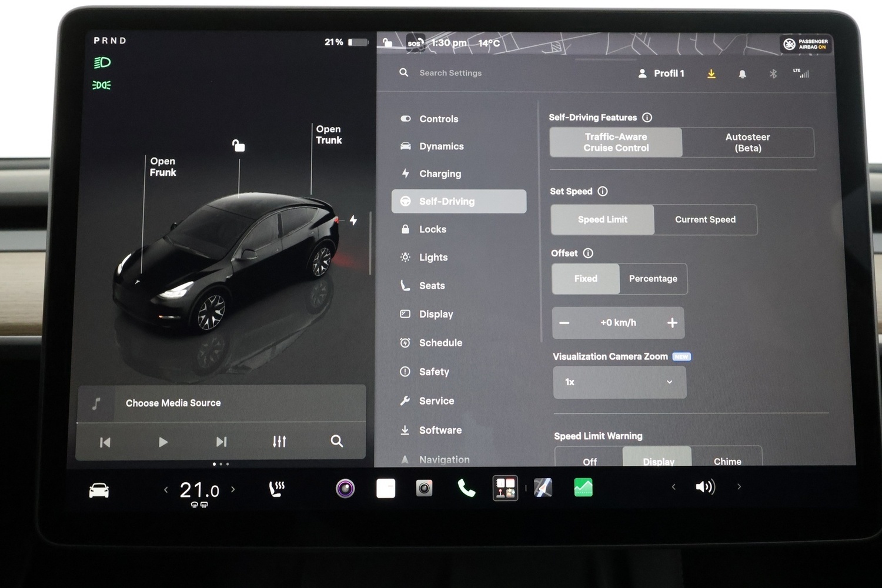Show info for Self-Driving Features

647,118
